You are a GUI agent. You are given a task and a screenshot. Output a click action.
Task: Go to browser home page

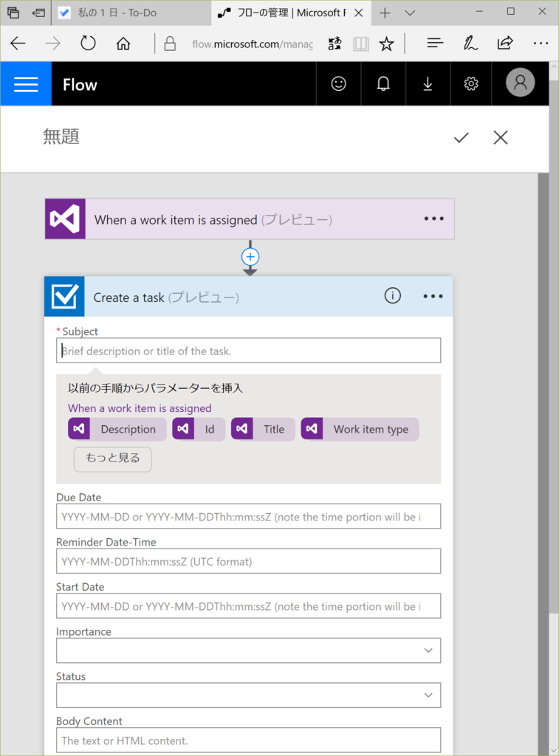coord(123,44)
